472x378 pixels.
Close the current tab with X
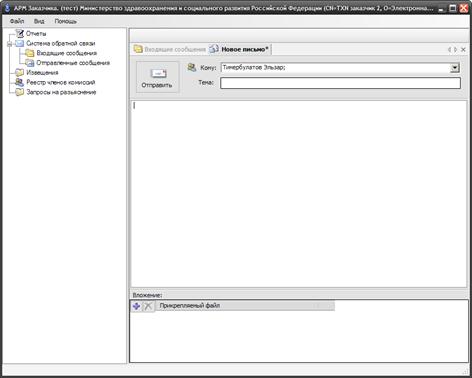(x=463, y=49)
